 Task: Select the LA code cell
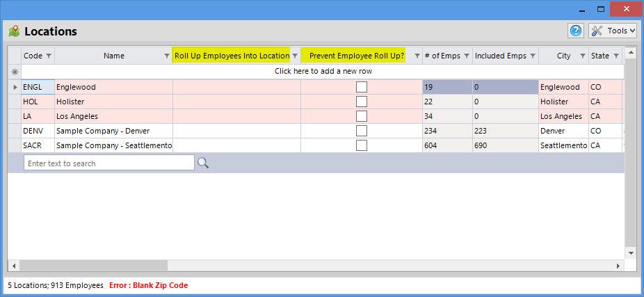38,116
